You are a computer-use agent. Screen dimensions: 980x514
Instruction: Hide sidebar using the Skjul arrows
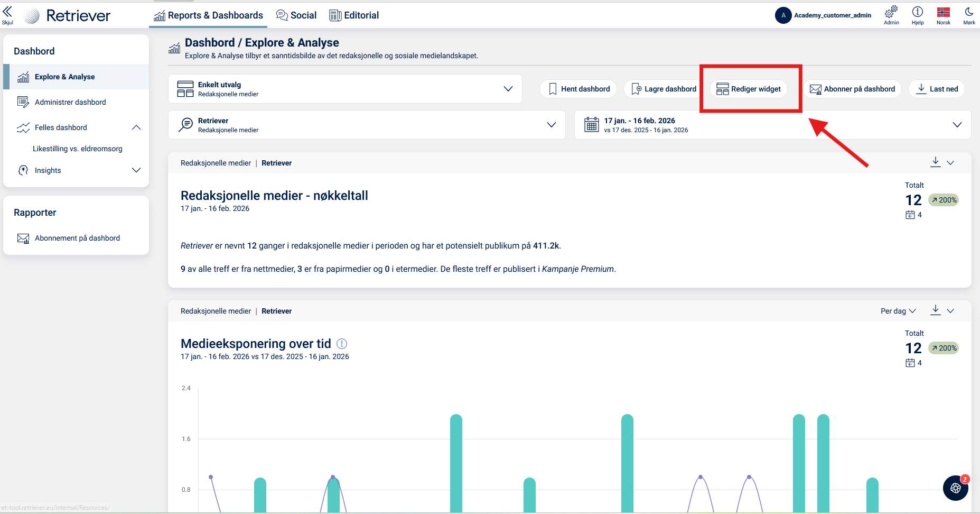(7, 14)
